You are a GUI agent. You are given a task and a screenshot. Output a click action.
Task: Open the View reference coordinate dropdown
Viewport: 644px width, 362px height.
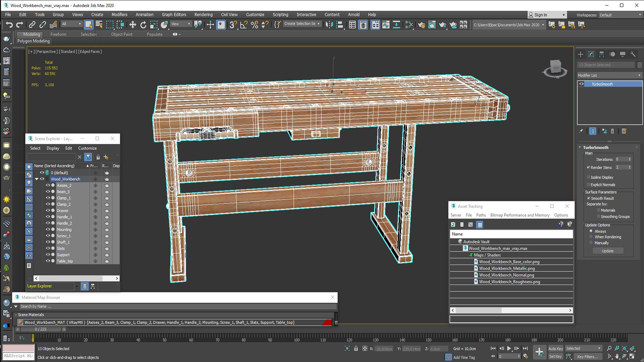point(181,24)
